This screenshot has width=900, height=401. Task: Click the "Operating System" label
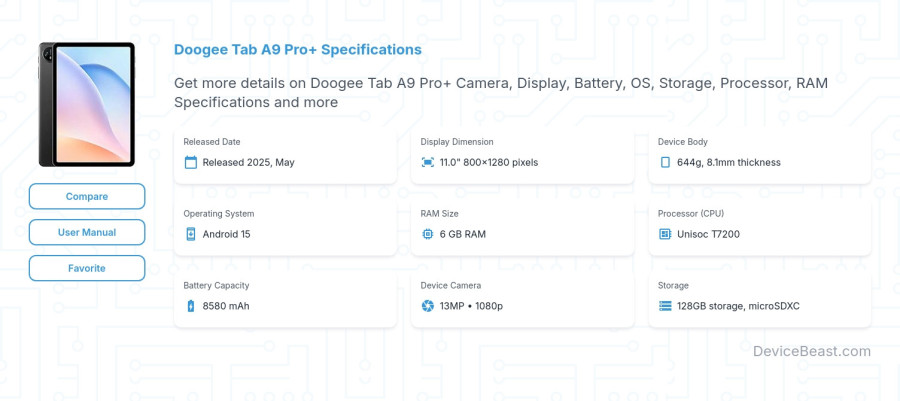tap(219, 213)
